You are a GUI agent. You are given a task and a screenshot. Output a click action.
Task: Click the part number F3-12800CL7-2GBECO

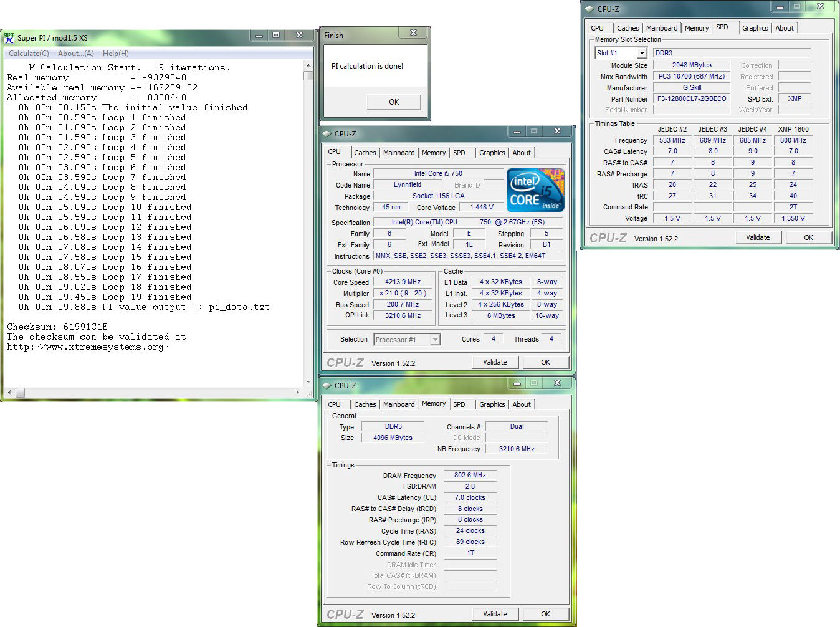(x=692, y=98)
